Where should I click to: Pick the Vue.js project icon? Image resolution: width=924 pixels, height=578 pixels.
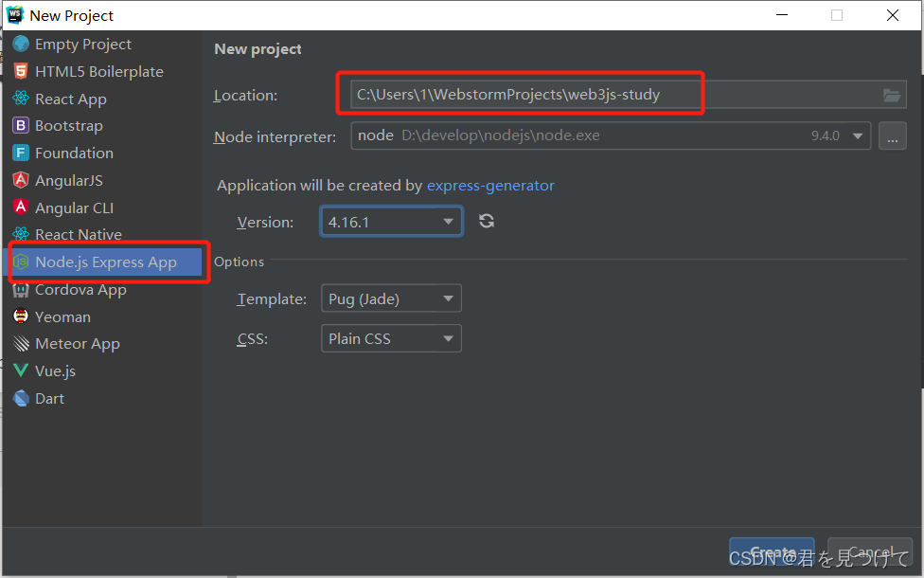click(x=21, y=371)
